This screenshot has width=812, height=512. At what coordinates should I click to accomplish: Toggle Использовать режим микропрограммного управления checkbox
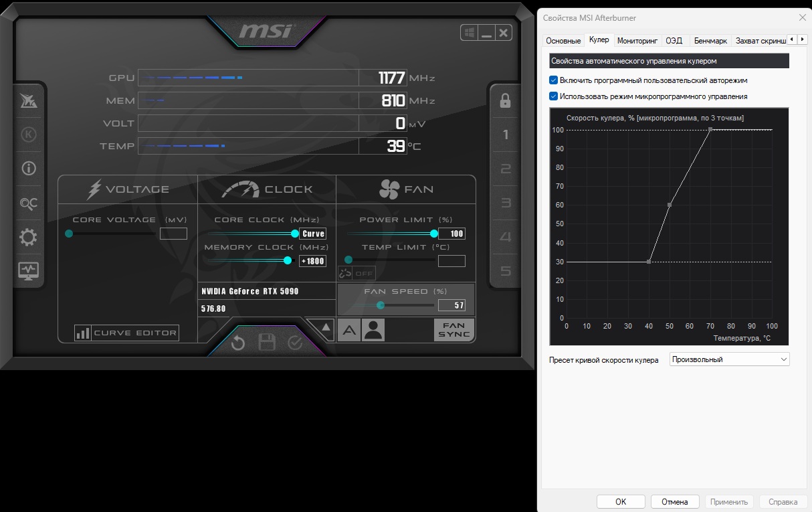point(553,96)
